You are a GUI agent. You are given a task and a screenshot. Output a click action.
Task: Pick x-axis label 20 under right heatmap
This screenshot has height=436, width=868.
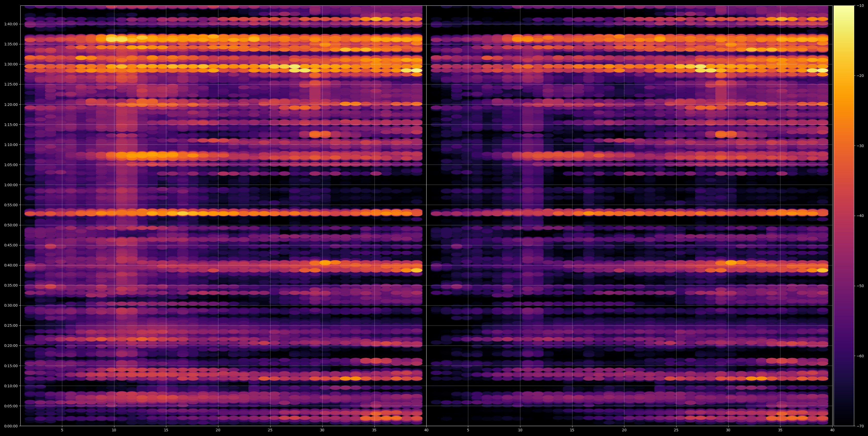point(624,430)
